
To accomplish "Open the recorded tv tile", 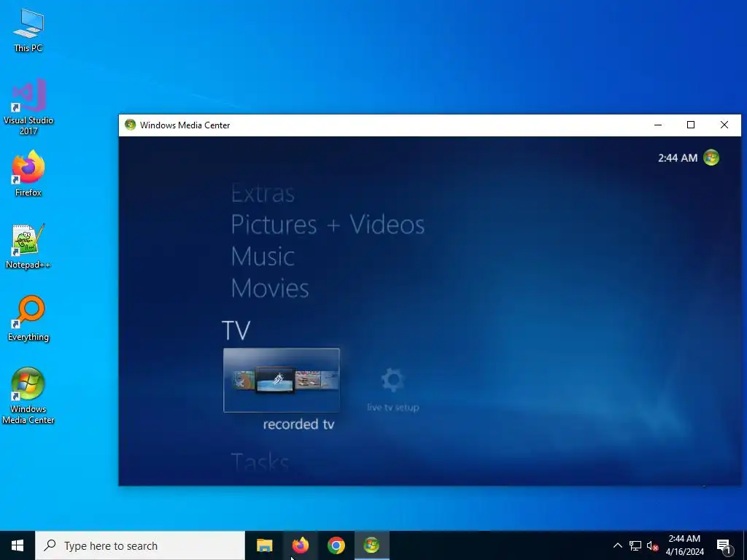I will 282,380.
